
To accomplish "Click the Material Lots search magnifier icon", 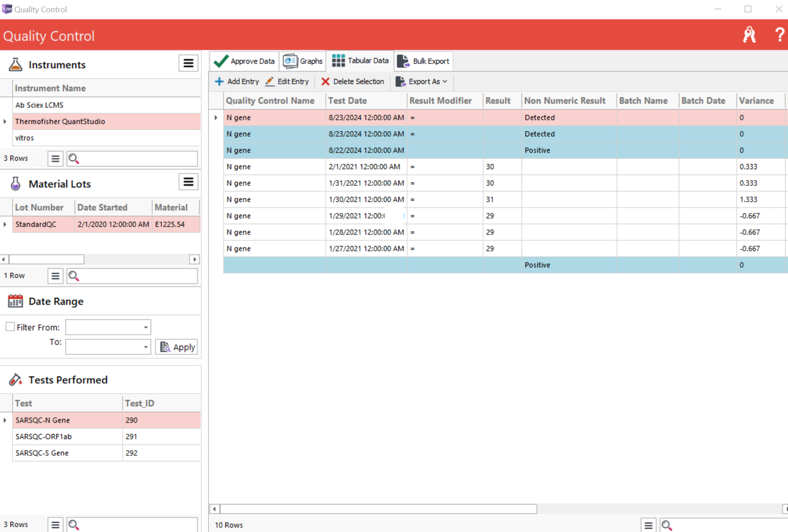I will (74, 276).
